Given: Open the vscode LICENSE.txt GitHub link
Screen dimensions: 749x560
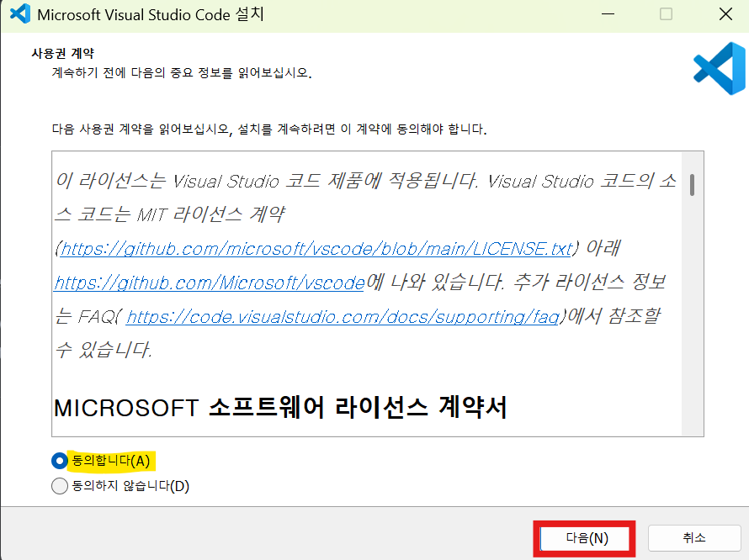Looking at the screenshot, I should tap(316, 249).
